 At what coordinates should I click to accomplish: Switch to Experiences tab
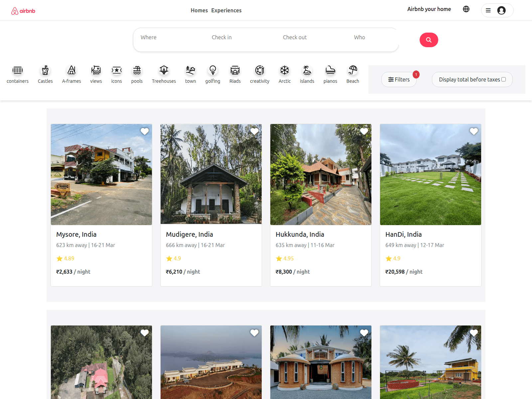pyautogui.click(x=226, y=10)
